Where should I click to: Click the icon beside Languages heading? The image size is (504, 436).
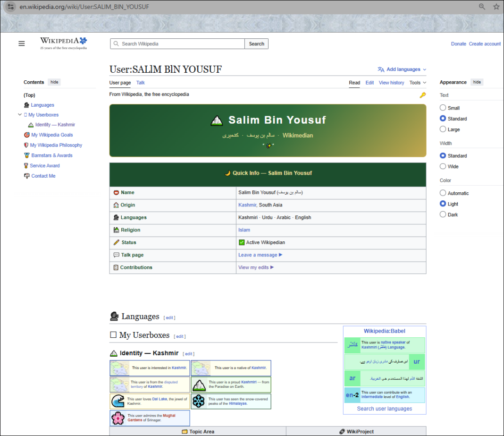[114, 316]
